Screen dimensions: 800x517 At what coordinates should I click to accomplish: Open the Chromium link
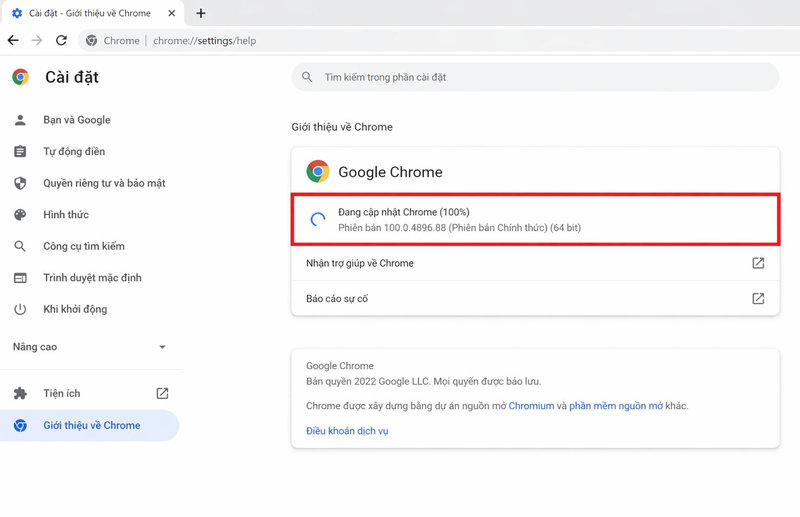531,406
